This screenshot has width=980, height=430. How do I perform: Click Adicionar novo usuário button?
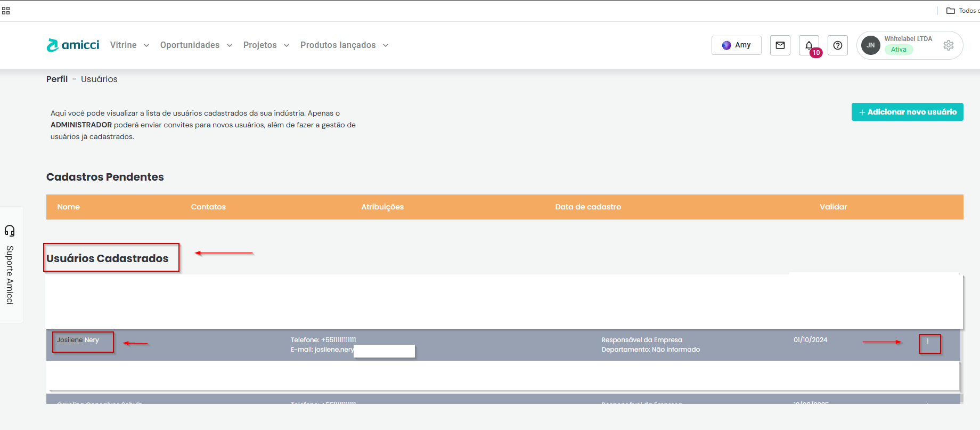pyautogui.click(x=907, y=112)
